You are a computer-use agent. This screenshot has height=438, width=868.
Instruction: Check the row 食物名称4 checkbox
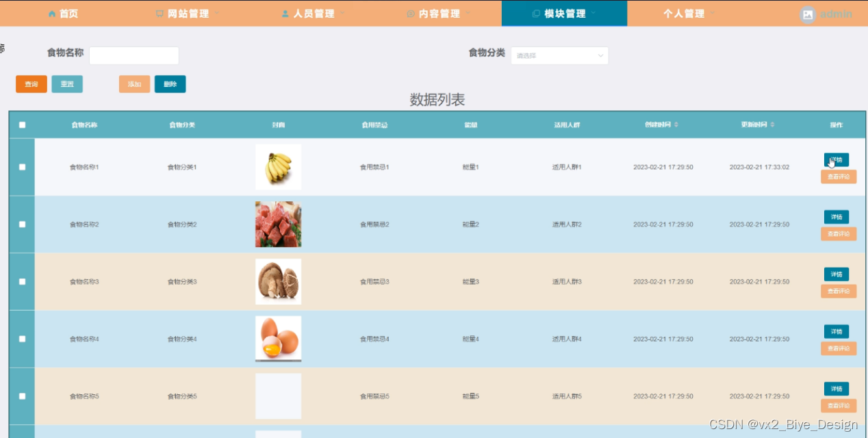tap(22, 339)
